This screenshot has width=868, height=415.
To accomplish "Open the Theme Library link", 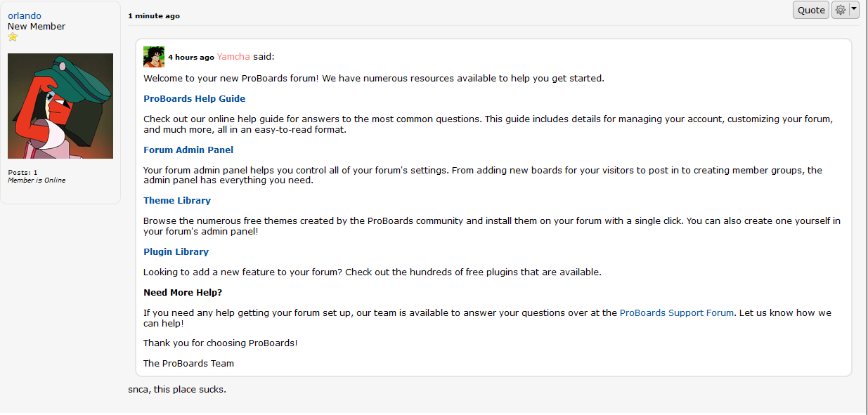I will click(177, 201).
